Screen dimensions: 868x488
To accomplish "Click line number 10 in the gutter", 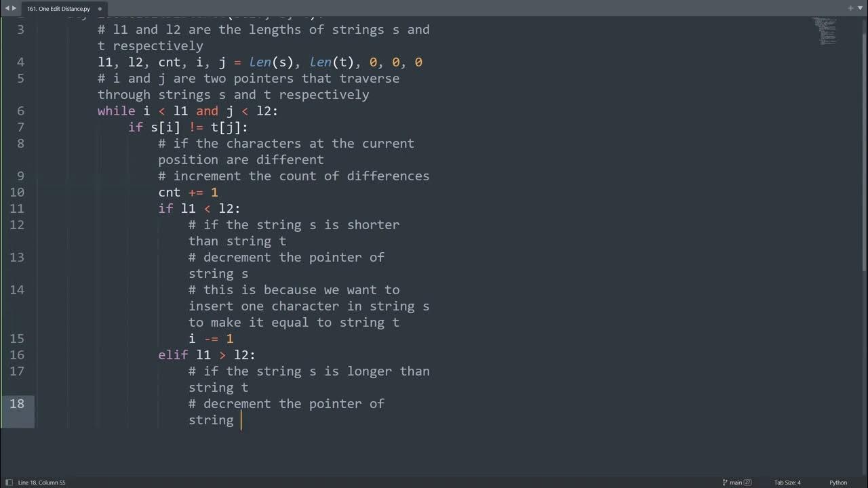I will coord(17,192).
